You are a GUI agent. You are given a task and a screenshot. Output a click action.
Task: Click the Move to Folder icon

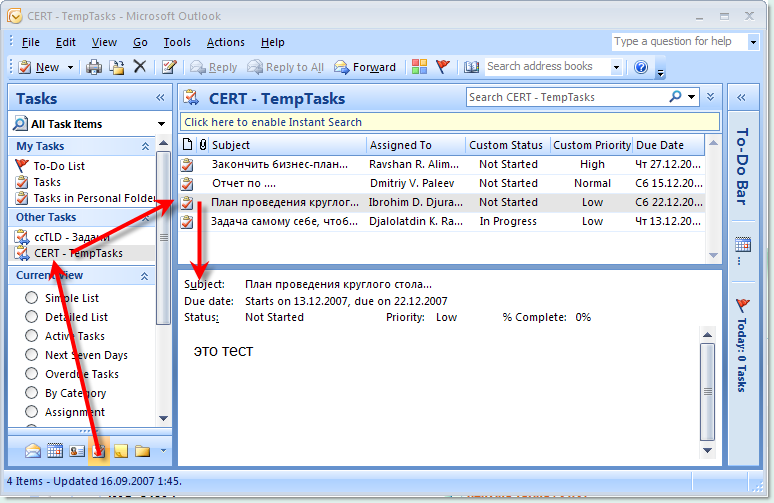tap(117, 67)
